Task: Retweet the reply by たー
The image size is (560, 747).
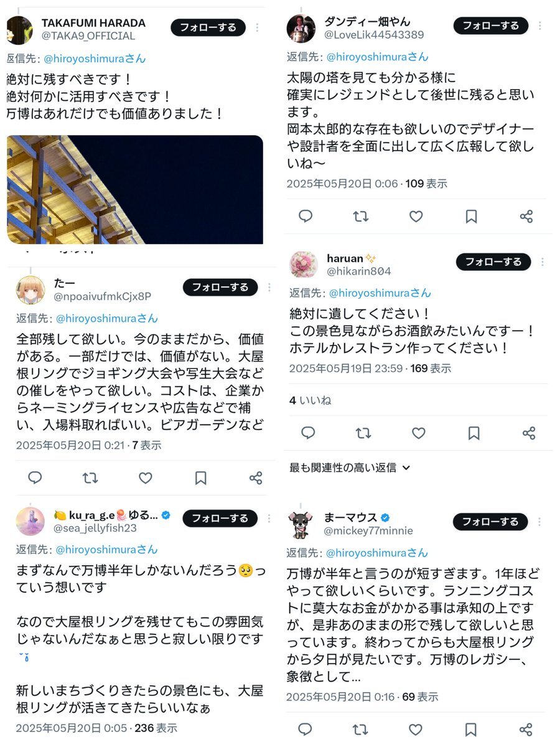Action: tap(90, 478)
